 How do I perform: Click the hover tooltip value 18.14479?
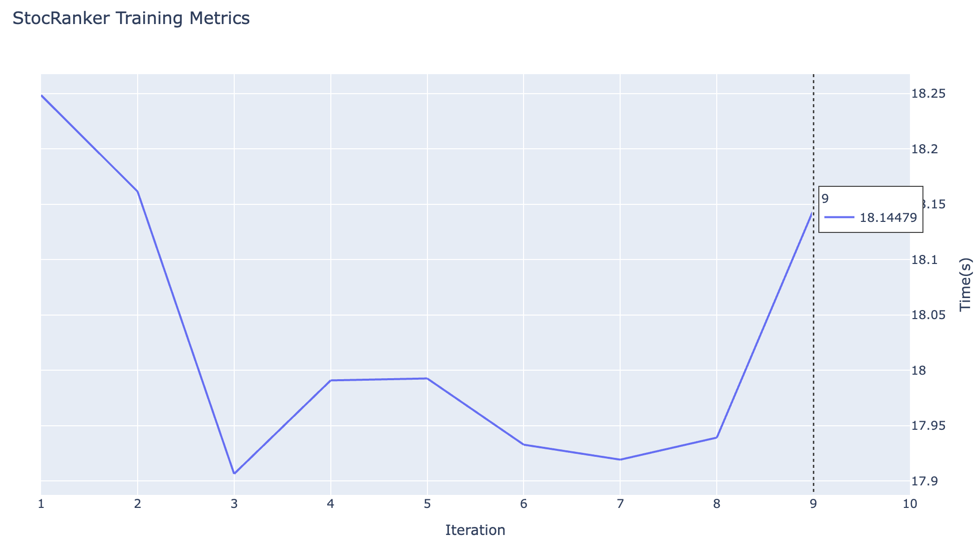pyautogui.click(x=888, y=218)
